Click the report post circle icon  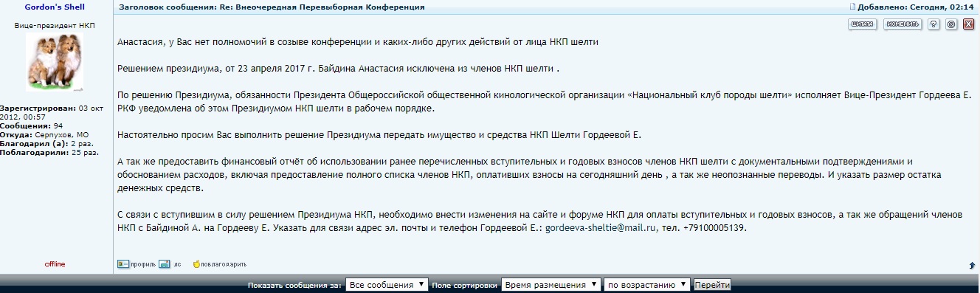click(951, 24)
